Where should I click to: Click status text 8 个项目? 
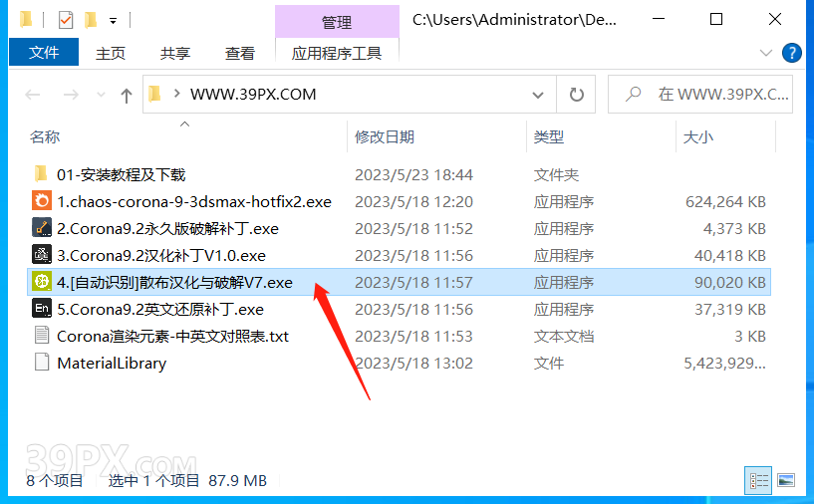tap(55, 481)
